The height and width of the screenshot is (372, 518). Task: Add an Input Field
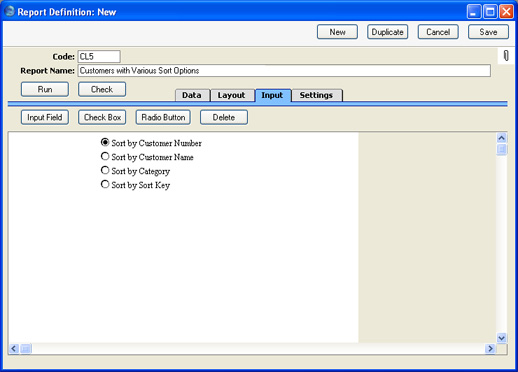[45, 117]
